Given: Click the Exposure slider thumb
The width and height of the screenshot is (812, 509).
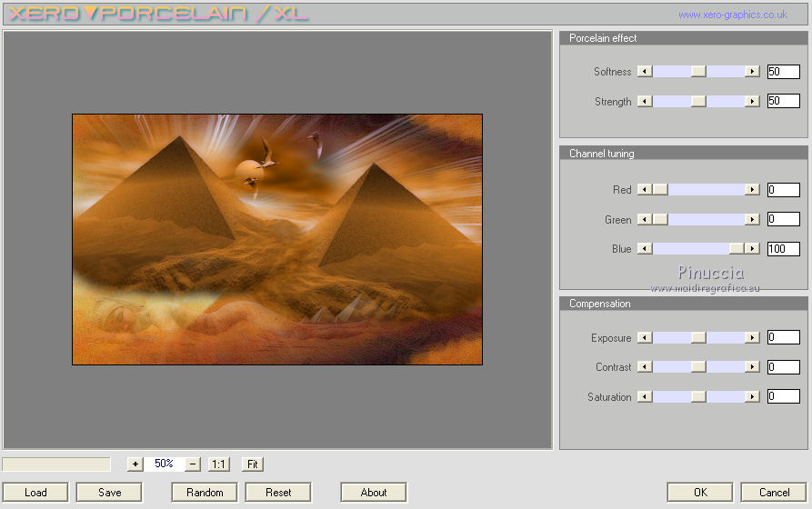Looking at the screenshot, I should tap(698, 337).
